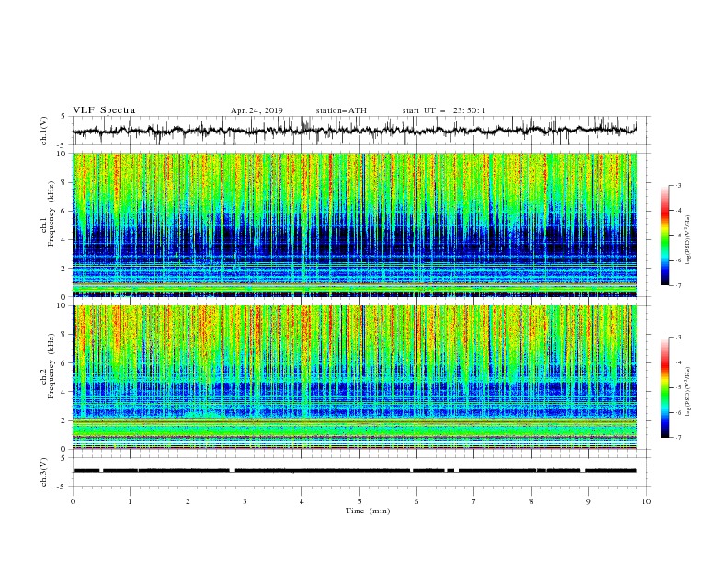Screen dimensions: 728x563
Task: Click the "VLF Spectra" title text
Action: (104, 110)
